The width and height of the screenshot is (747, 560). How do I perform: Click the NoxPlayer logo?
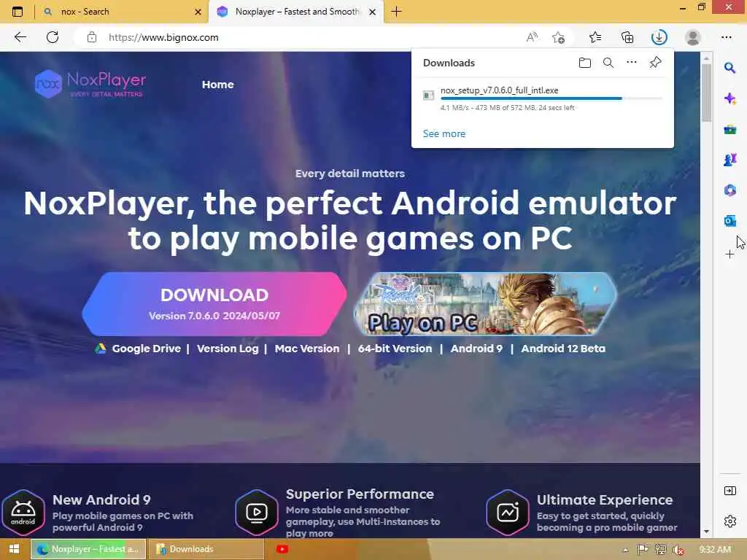tap(90, 84)
